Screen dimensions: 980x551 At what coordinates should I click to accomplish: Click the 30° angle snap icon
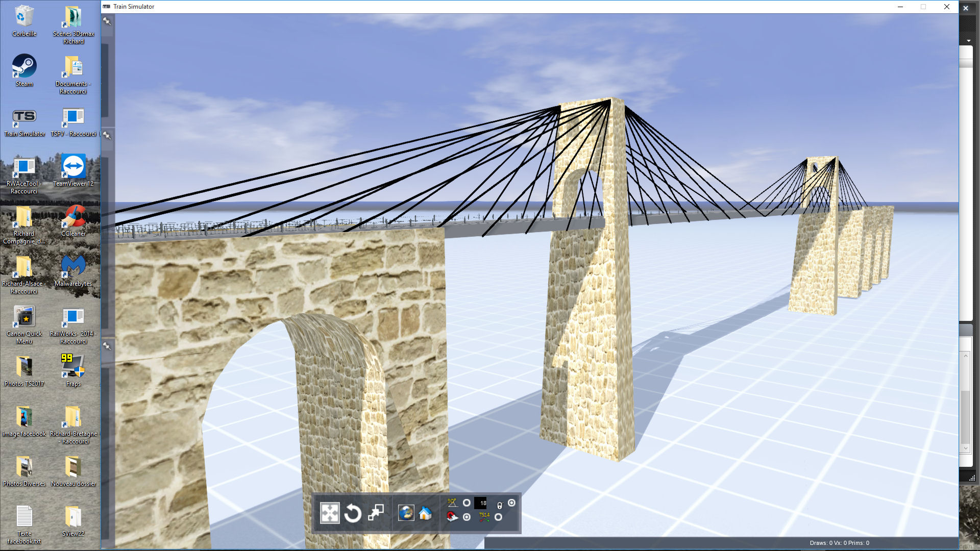(452, 503)
